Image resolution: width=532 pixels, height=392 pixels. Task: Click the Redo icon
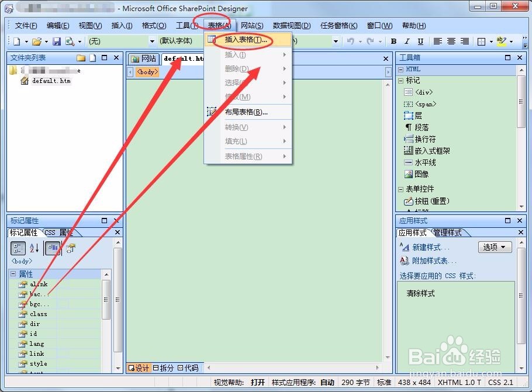(x=371, y=41)
